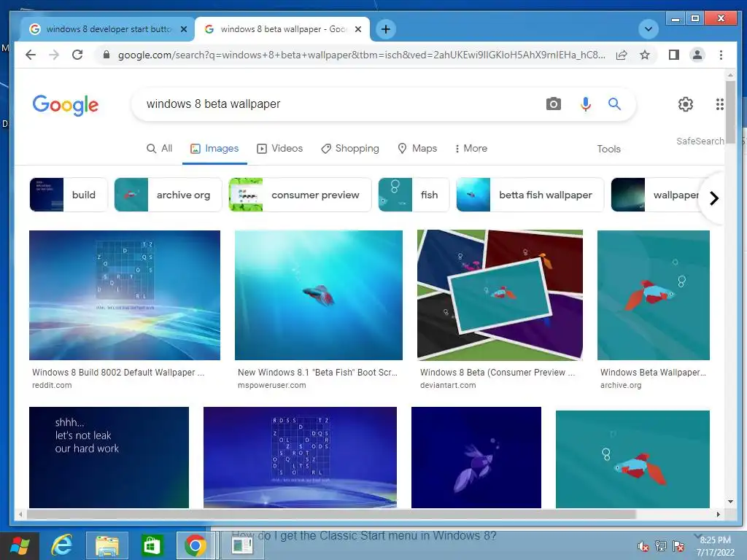This screenshot has height=560, width=747.
Task: Open a new tab with the plus button
Action: 385,29
